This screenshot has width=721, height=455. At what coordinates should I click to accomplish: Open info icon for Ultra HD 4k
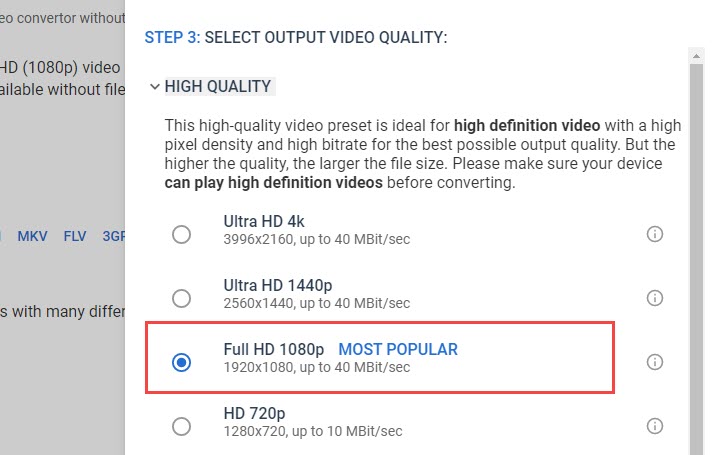tap(655, 234)
